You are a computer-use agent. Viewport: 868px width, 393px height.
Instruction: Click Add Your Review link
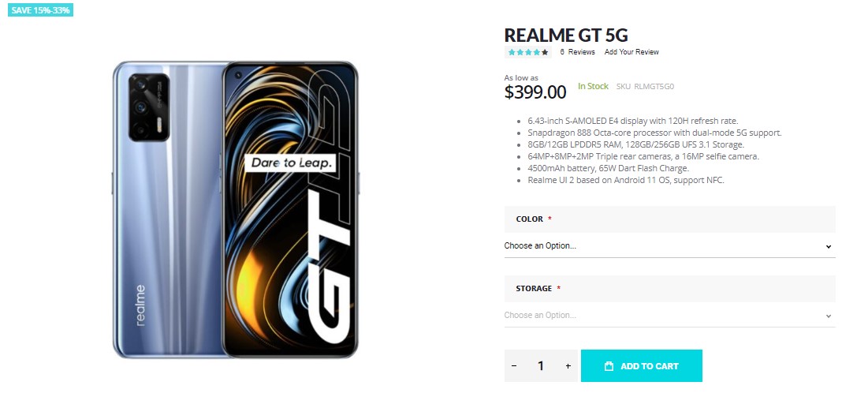tap(631, 52)
